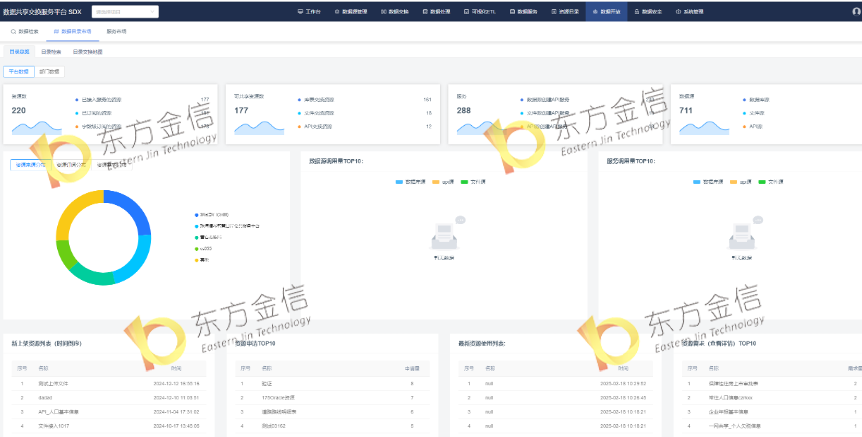Select the highlighted 数据开放 icon in the top navigation
The height and width of the screenshot is (437, 862).
[x=595, y=12]
